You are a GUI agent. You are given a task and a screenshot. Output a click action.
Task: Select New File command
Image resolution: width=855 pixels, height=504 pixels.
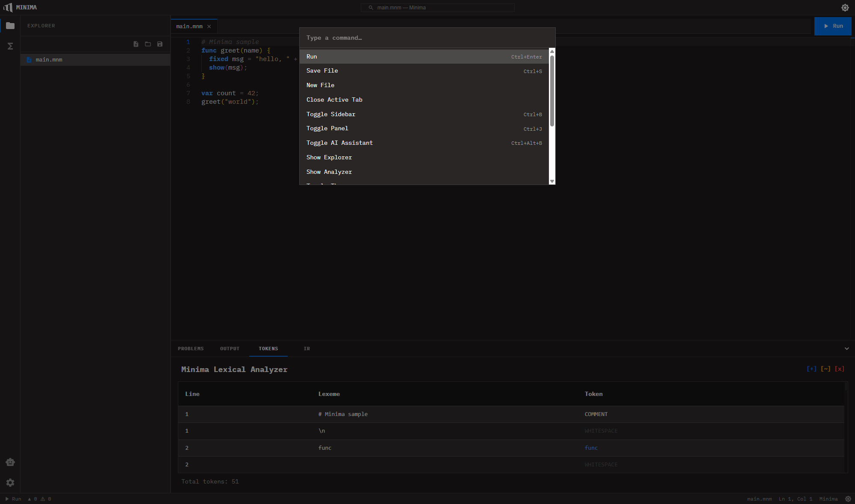(x=424, y=85)
